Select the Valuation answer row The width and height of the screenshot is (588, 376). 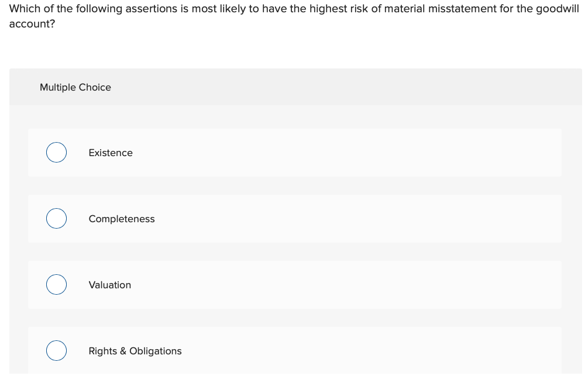[294, 285]
